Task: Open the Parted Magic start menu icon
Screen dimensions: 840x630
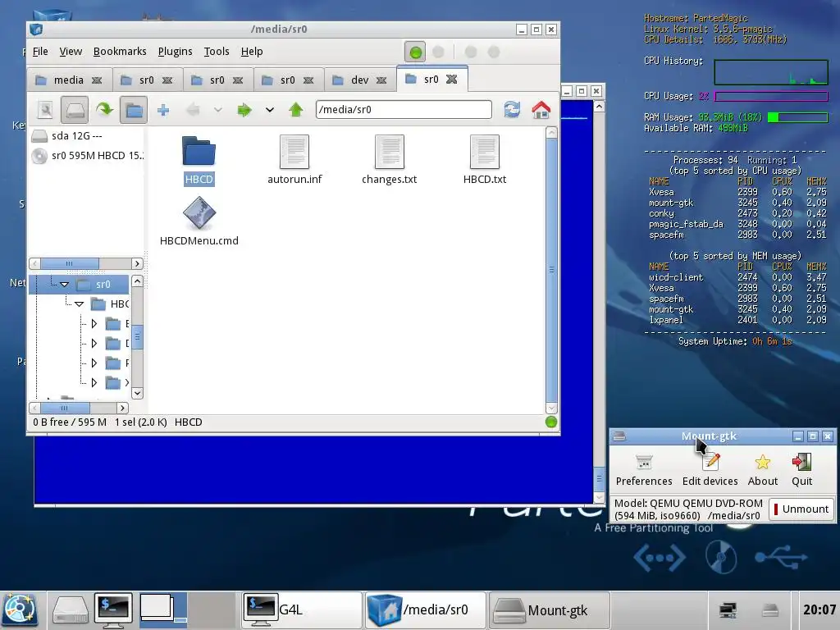Action: tap(20, 609)
